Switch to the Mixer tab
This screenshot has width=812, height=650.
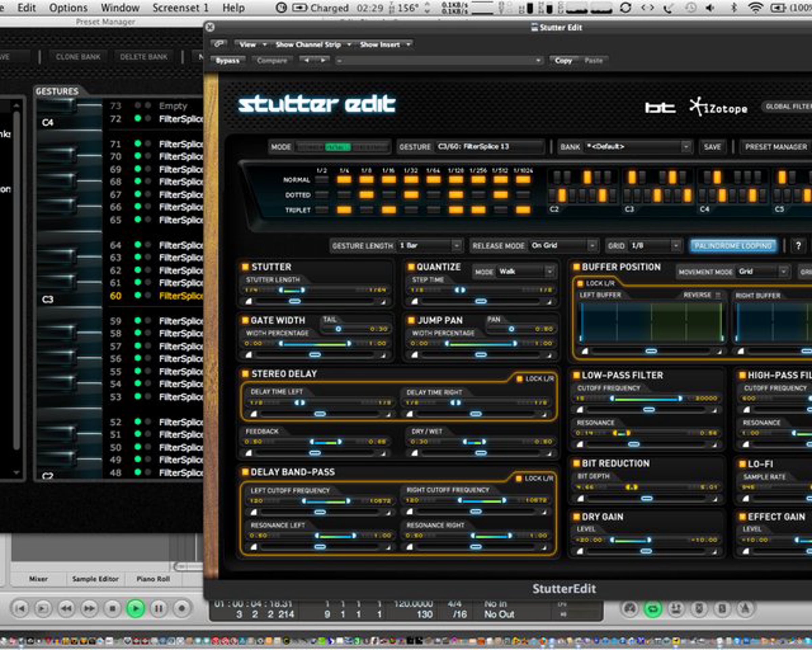pyautogui.click(x=39, y=579)
